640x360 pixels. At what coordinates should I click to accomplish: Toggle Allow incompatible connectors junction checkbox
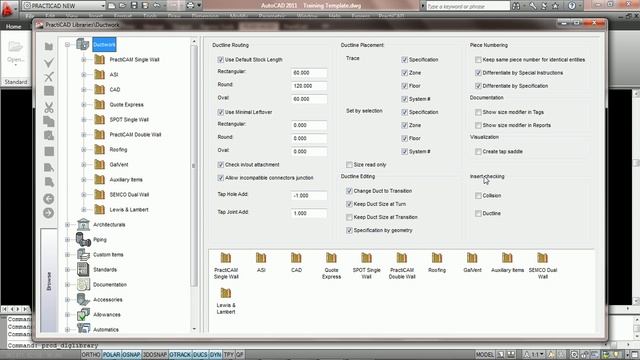click(220, 178)
